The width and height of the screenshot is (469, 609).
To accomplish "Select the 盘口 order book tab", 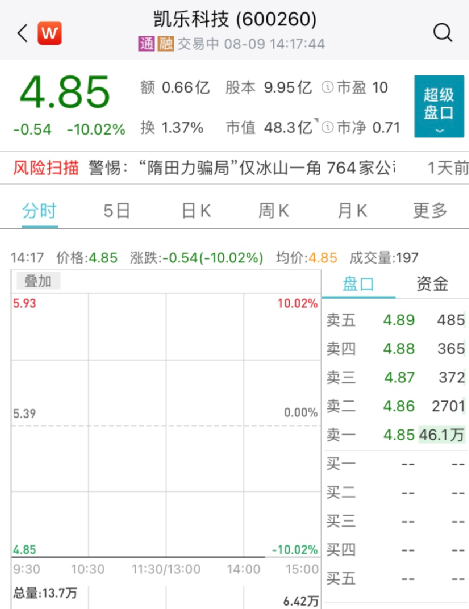I will point(358,284).
